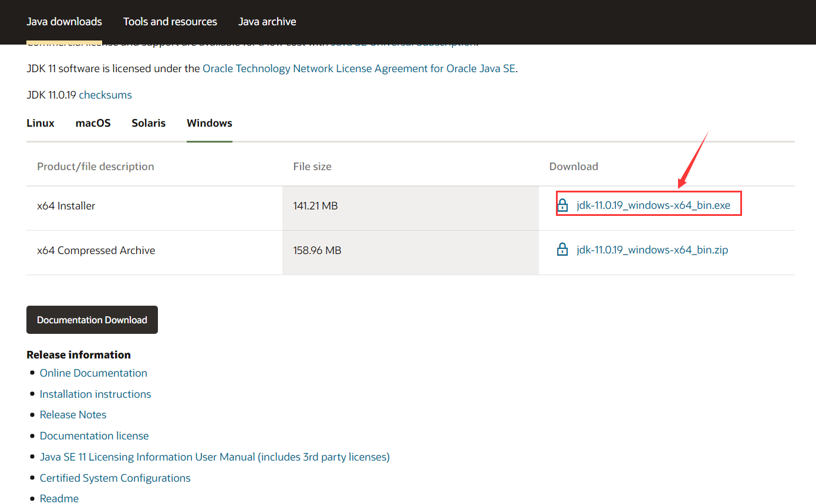Select the Windows tab
The width and height of the screenshot is (816, 504).
coord(210,123)
